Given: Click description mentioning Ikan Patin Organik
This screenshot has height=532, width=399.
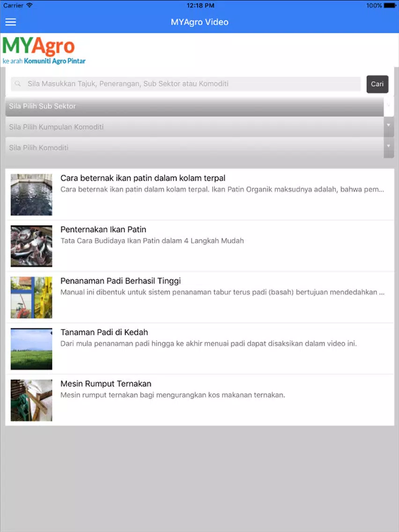Looking at the screenshot, I should click(x=222, y=189).
